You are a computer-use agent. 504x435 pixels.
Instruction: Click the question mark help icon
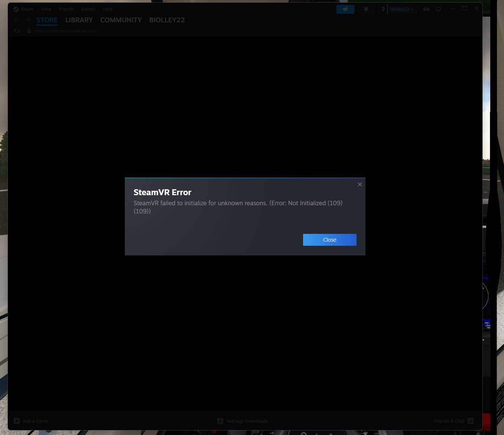click(383, 9)
